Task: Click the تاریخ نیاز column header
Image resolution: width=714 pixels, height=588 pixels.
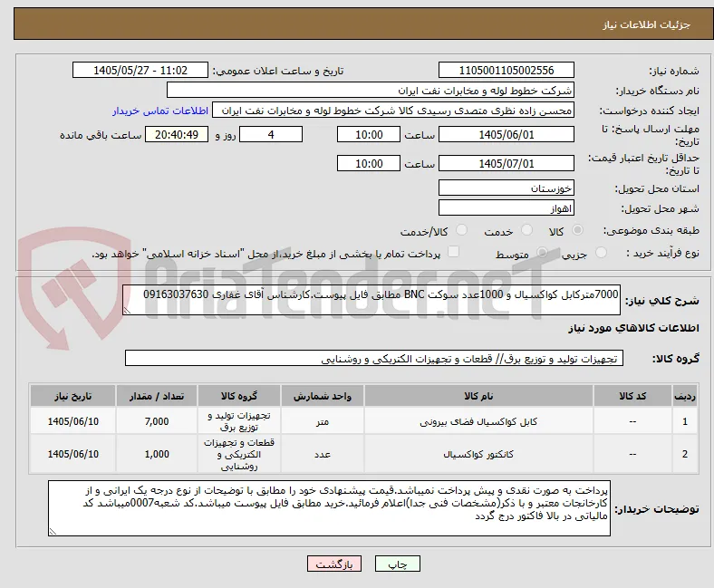Action: click(x=72, y=396)
